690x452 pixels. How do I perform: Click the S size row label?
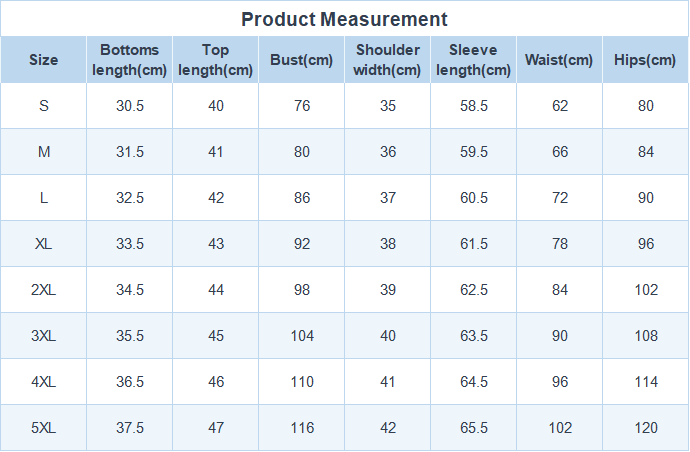[x=44, y=106]
